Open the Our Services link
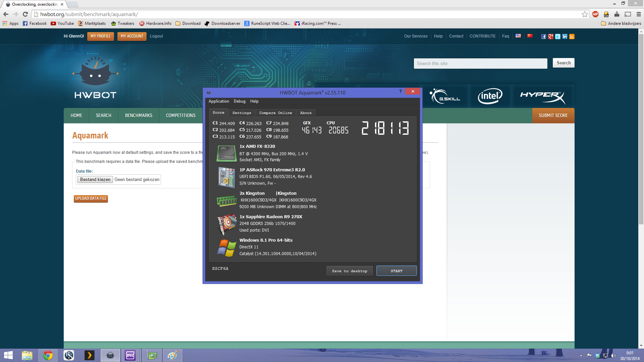 click(416, 36)
